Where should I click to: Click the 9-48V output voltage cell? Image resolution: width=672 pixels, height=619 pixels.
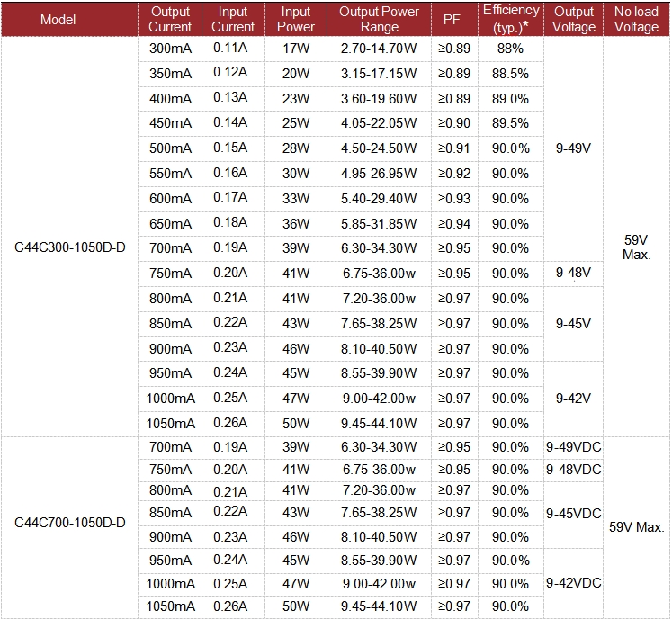coord(573,273)
